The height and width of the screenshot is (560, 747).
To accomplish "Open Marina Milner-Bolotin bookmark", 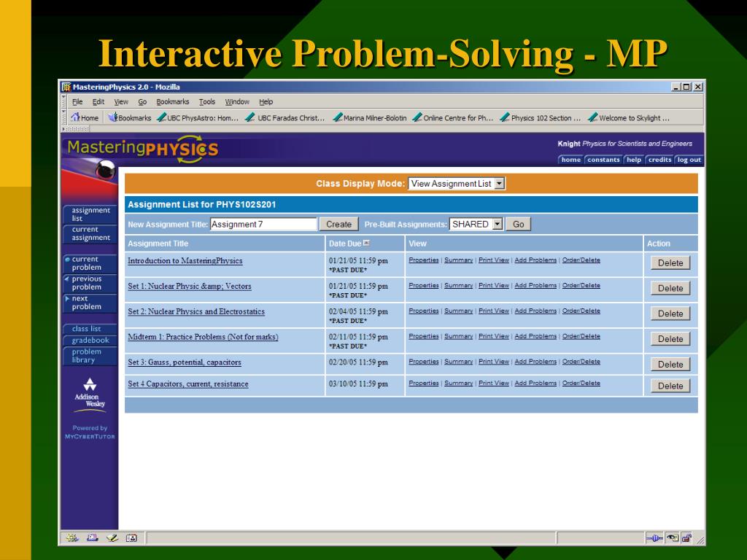I will (370, 117).
